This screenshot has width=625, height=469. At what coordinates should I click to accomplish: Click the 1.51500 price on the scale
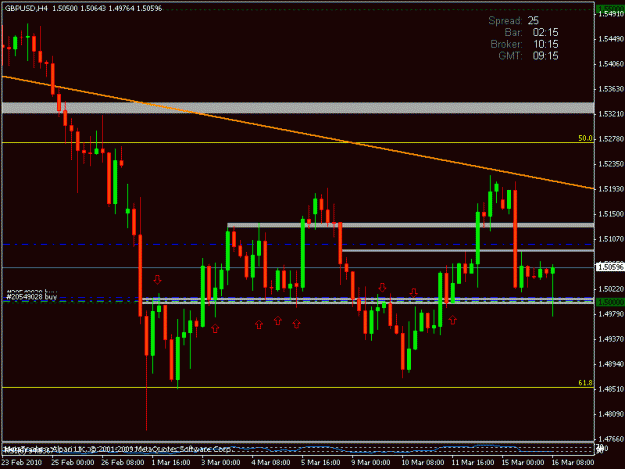(x=611, y=214)
